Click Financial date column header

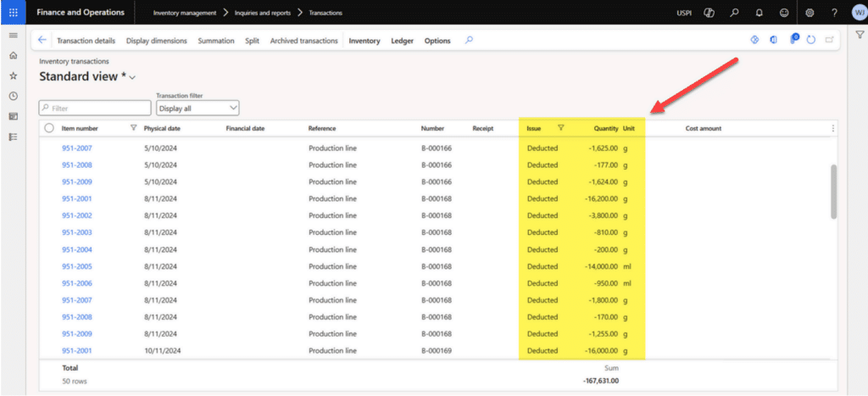click(x=245, y=128)
